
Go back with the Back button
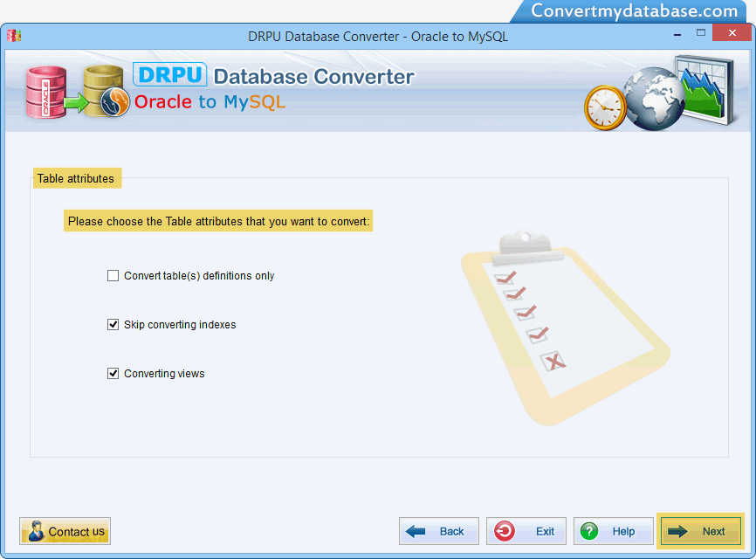(439, 532)
